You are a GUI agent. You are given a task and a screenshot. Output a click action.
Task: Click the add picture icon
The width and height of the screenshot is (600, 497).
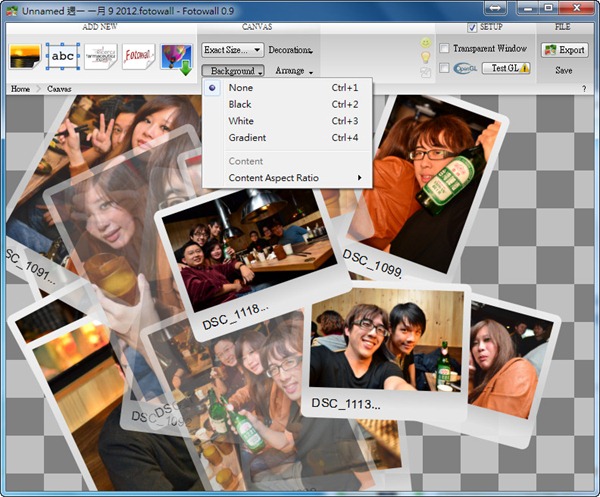pyautogui.click(x=23, y=56)
